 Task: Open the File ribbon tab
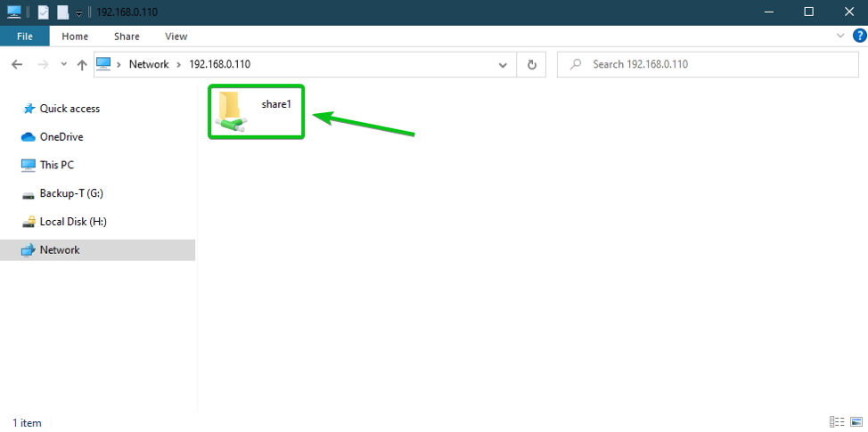(x=24, y=37)
